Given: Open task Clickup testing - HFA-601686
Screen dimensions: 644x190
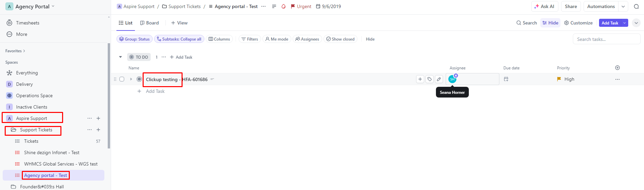Looking at the screenshot, I should [177, 79].
